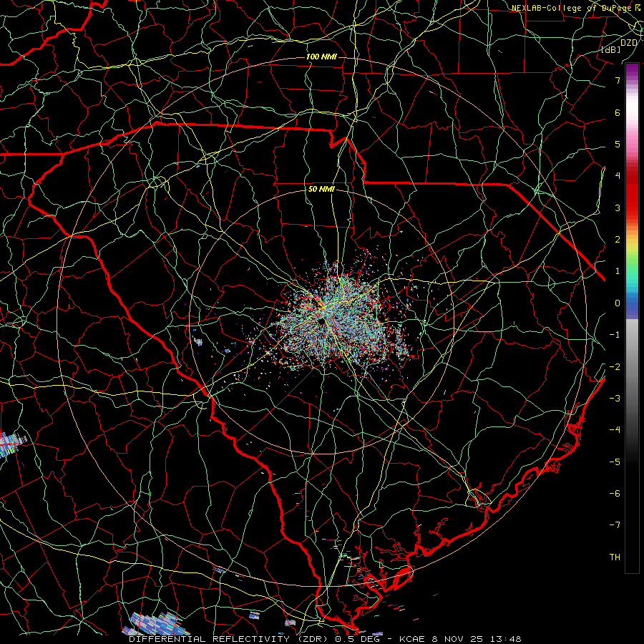
Task: Click the -1 value on the color scale
Action: pyautogui.click(x=615, y=335)
